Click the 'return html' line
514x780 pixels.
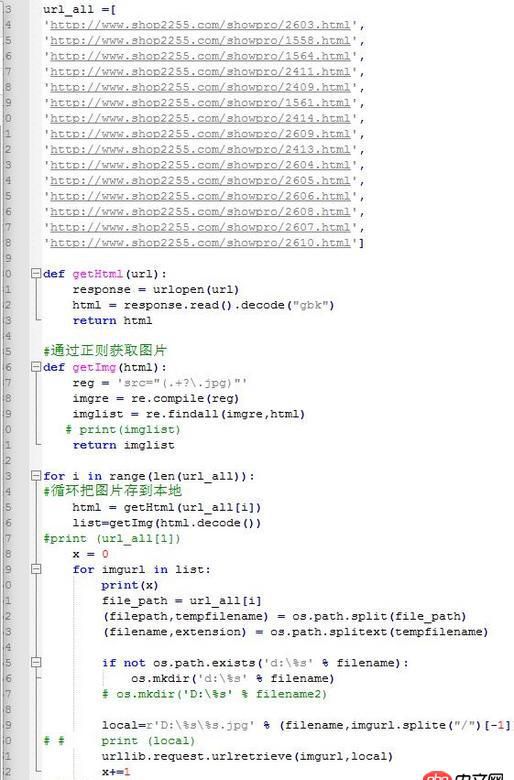pos(112,320)
